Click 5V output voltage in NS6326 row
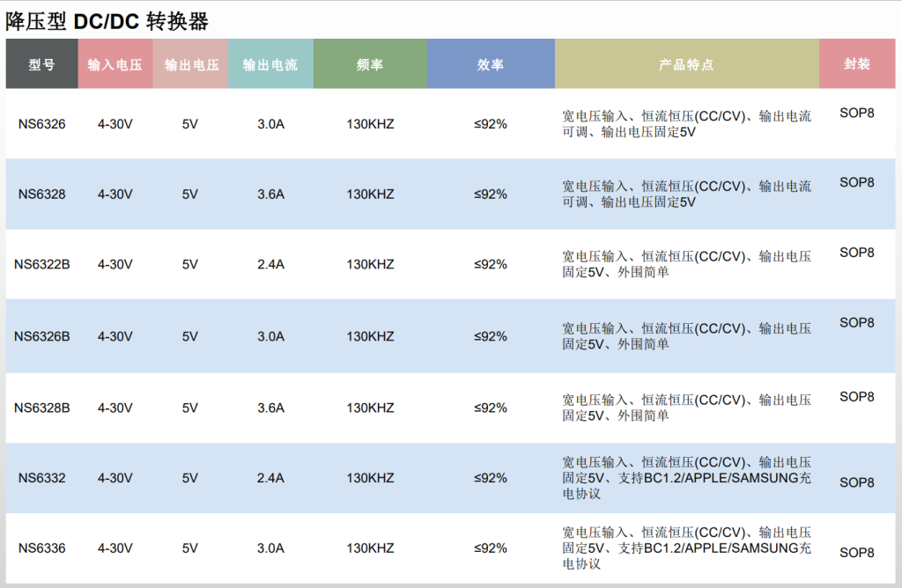 [190, 124]
